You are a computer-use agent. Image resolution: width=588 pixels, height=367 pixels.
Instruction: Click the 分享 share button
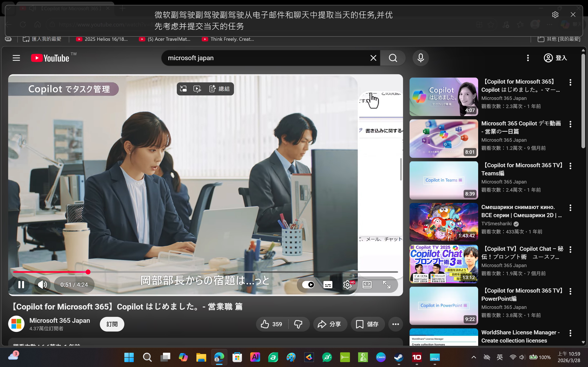point(330,324)
